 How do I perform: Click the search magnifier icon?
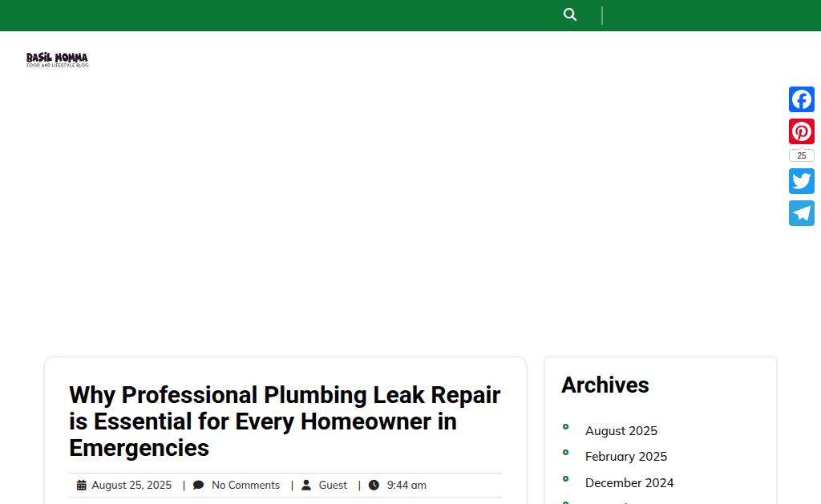[570, 14]
